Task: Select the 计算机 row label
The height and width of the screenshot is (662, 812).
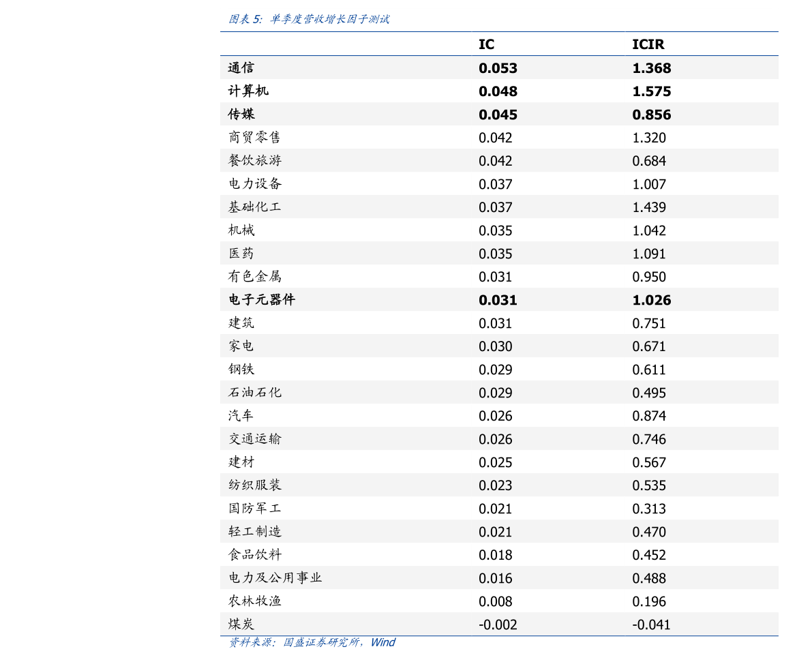Action: [x=247, y=91]
